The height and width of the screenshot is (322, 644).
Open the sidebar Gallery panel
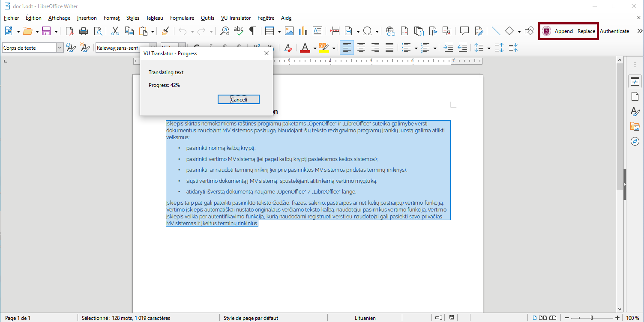[635, 126]
